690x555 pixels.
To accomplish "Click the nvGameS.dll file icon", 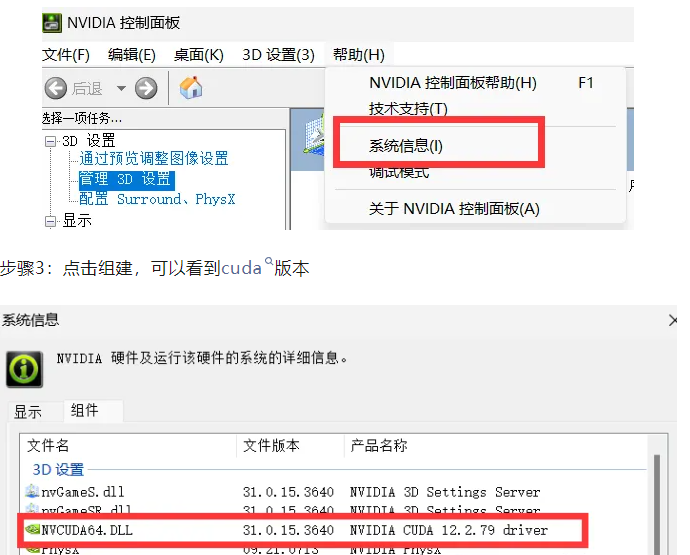I will (32, 491).
